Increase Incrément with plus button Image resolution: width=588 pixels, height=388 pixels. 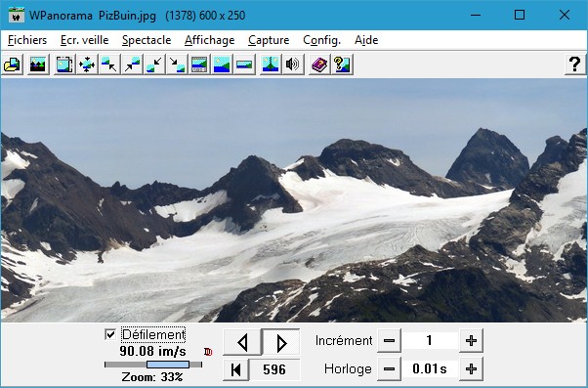click(x=471, y=341)
